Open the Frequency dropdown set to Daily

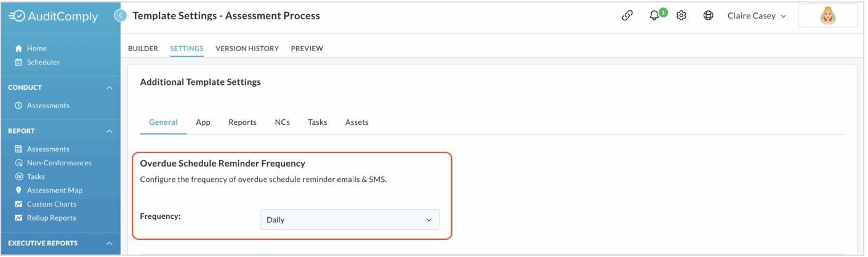pos(350,219)
